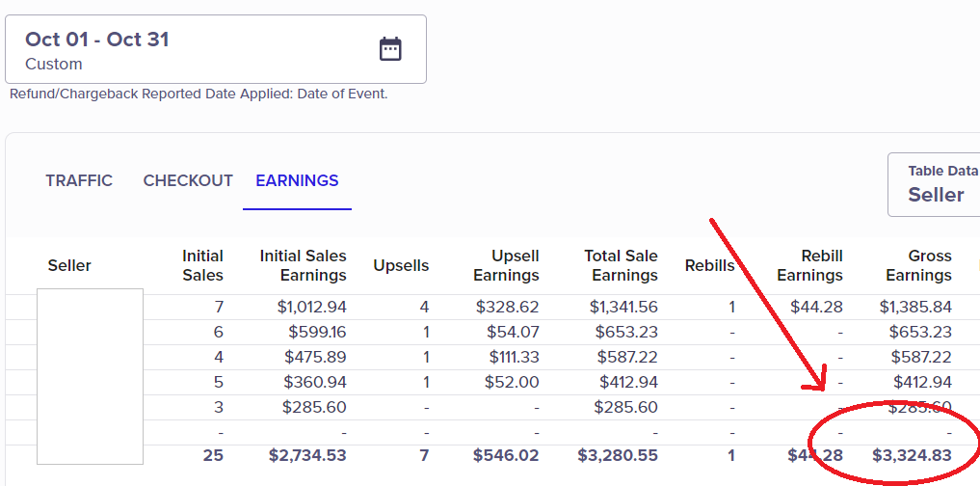Click the Upsell Earnings column header
The image size is (980, 486).
(506, 265)
